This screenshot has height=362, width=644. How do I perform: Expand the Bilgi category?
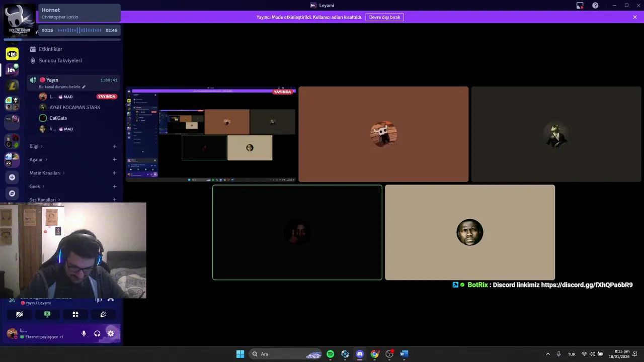point(36,146)
